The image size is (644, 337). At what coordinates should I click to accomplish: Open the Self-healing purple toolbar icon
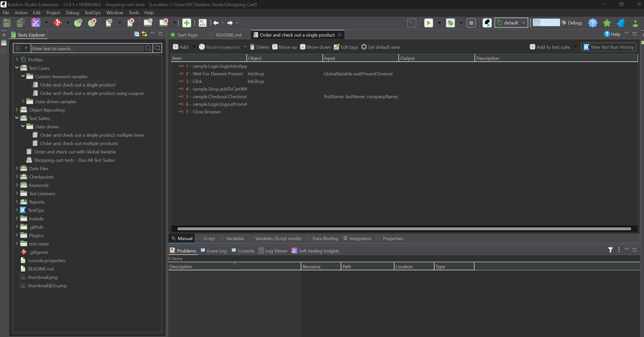coord(36,23)
